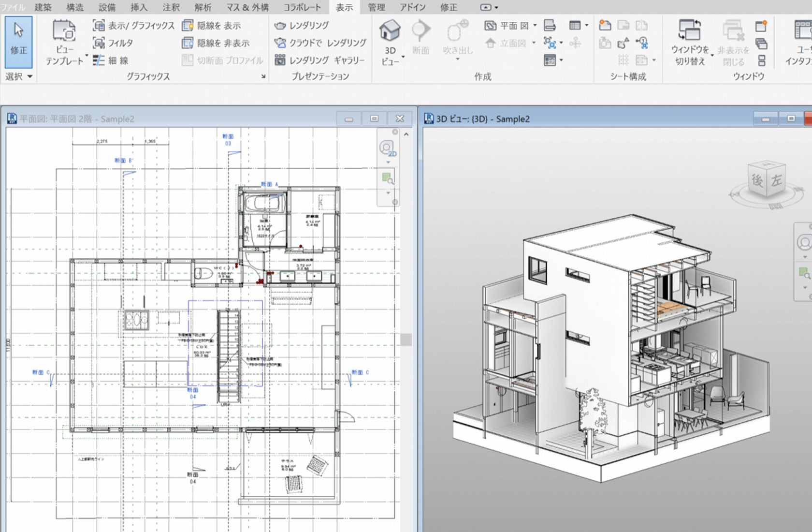The image size is (812, 532).
Task: Switch to the 解析 ribbon tab
Action: 203,7
